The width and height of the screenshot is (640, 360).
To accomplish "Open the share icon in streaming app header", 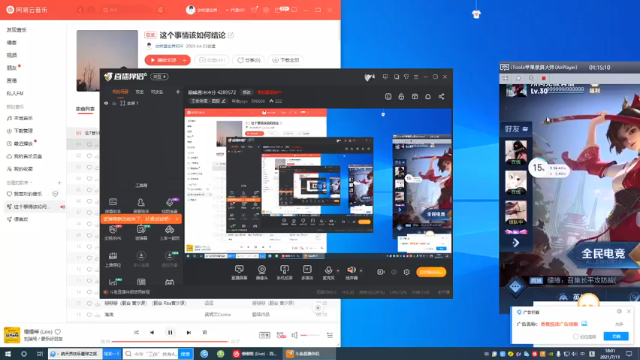I will pos(441,97).
